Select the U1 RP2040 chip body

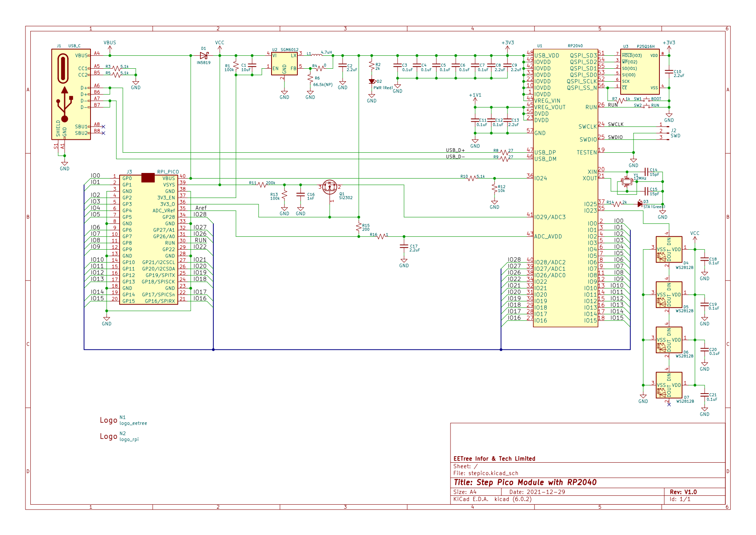pyautogui.click(x=566, y=188)
